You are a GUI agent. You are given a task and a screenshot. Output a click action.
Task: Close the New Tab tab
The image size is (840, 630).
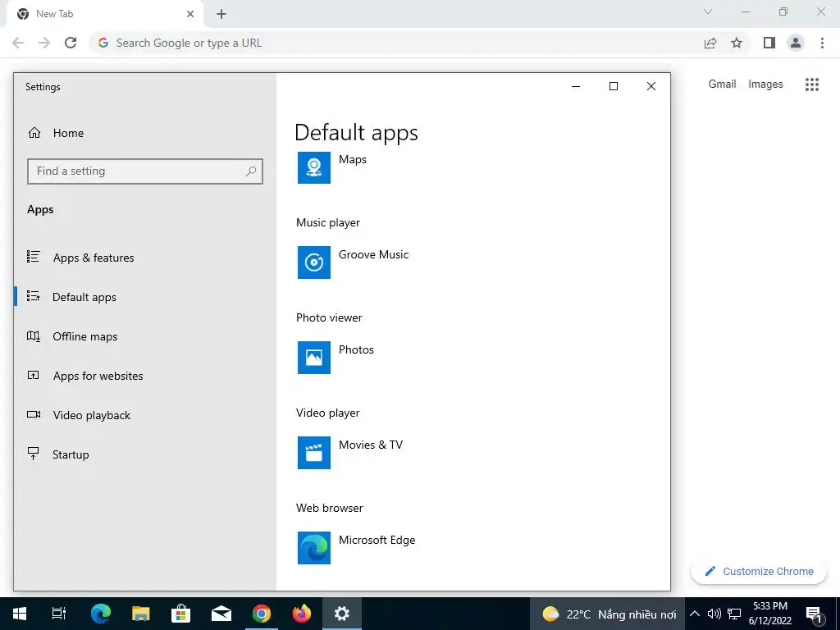pos(190,14)
